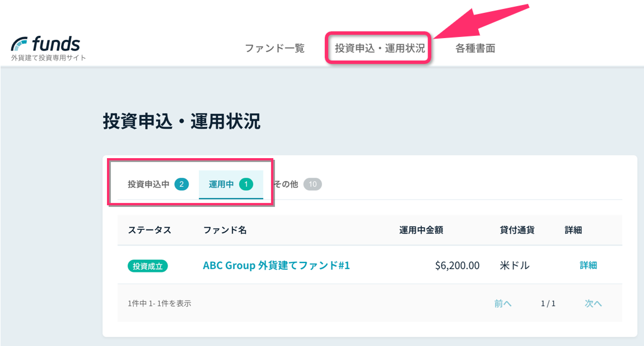This screenshot has width=644, height=346.
Task: Click the ファンド名 column header
Action: (x=225, y=230)
